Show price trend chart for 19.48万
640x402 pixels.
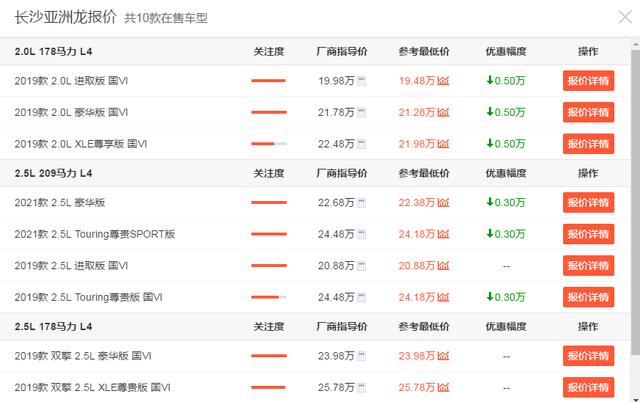coord(443,81)
